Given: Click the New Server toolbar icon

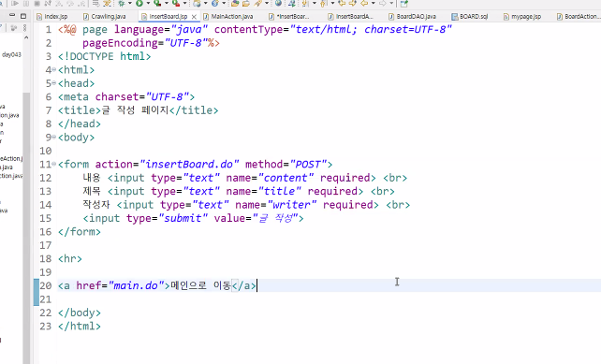Looking at the screenshot, I should pyautogui.click(x=197, y=4).
